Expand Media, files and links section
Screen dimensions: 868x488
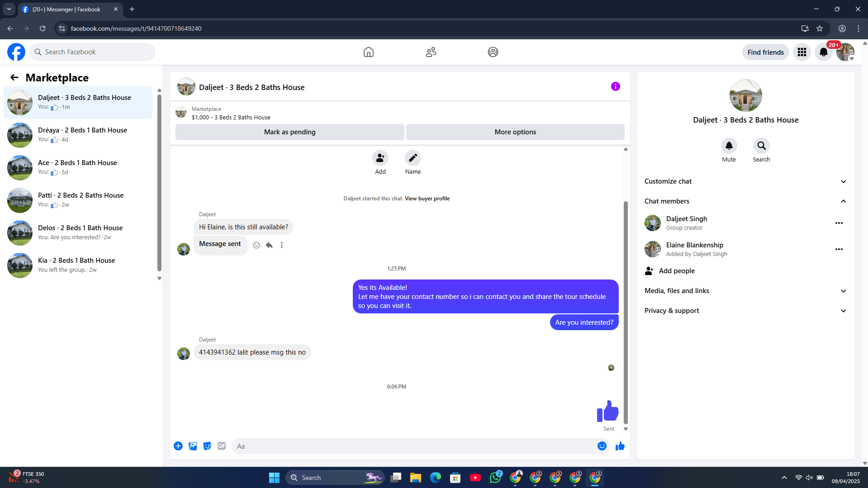pos(746,291)
